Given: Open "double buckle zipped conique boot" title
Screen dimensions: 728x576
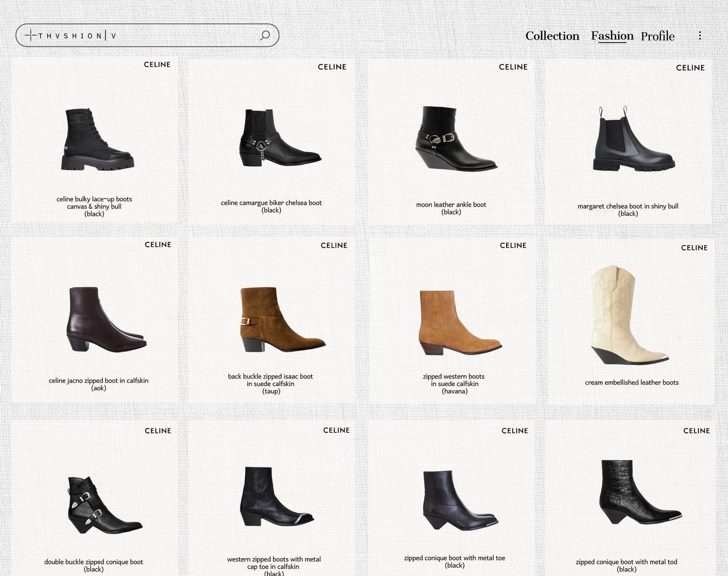Looking at the screenshot, I should pos(94,562).
